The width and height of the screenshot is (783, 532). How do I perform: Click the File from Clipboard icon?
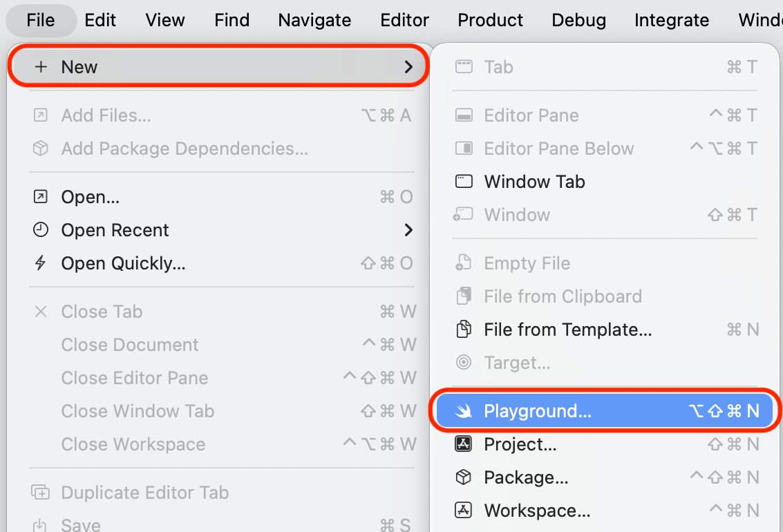click(464, 296)
